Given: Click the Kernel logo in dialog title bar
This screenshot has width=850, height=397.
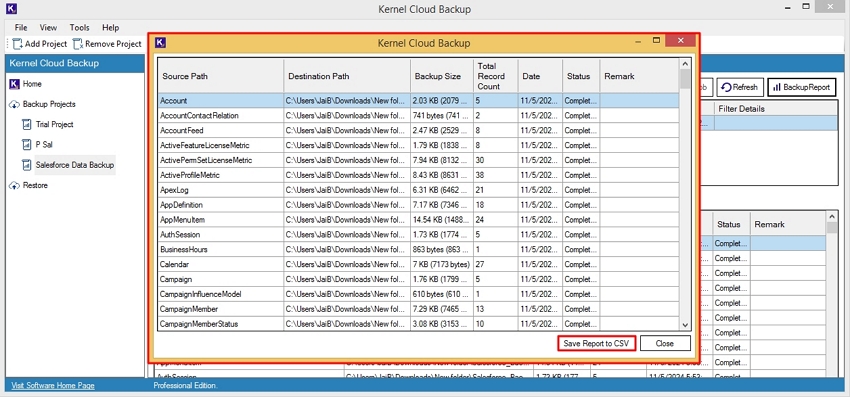Looking at the screenshot, I should pyautogui.click(x=160, y=43).
